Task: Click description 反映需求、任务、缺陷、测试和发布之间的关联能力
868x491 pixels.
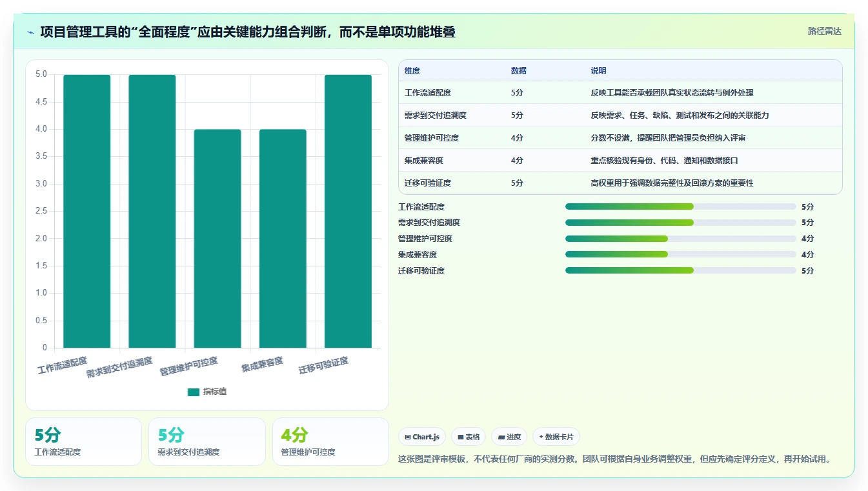Action: (x=680, y=115)
